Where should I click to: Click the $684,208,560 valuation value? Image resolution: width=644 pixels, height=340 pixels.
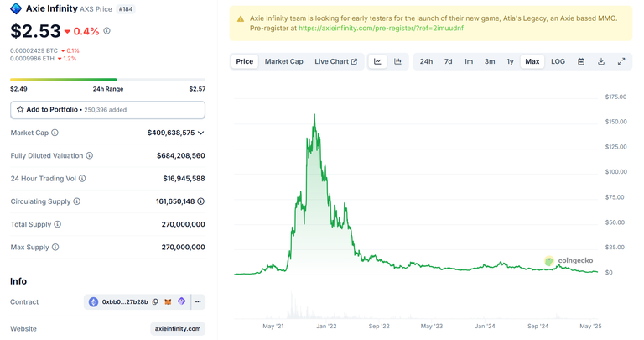point(181,156)
